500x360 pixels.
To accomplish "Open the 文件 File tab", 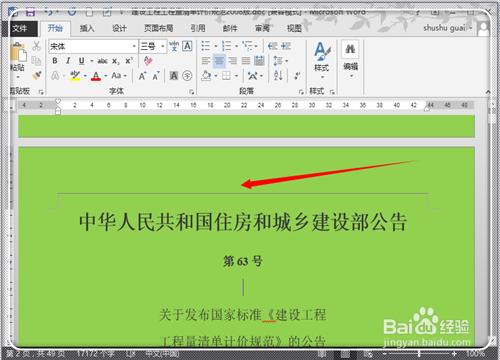I will click(20, 28).
